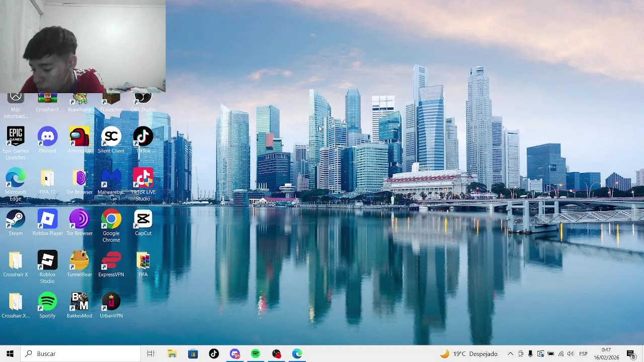
Task: Open the 19°C Despejado weather widget
Action: coord(468,353)
